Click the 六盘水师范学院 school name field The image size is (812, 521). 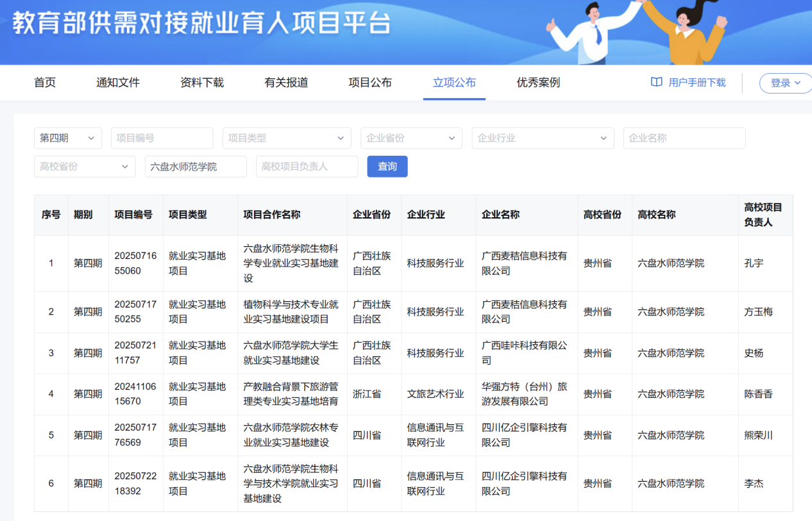(x=196, y=166)
